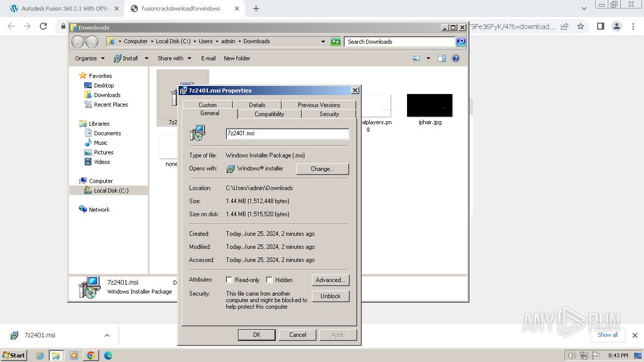This screenshot has height=362, width=644.
Task: Bookmark this page with the star icon
Action: click(x=581, y=26)
